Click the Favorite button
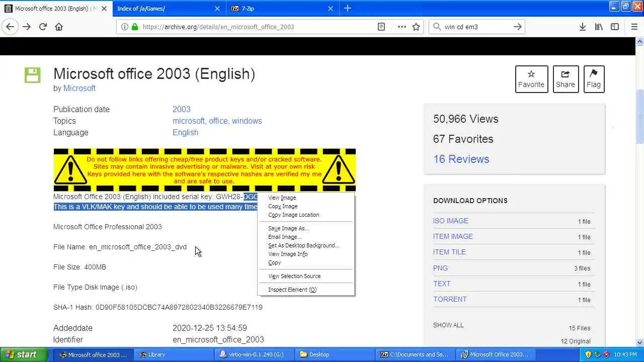The image size is (644, 362). pyautogui.click(x=531, y=79)
